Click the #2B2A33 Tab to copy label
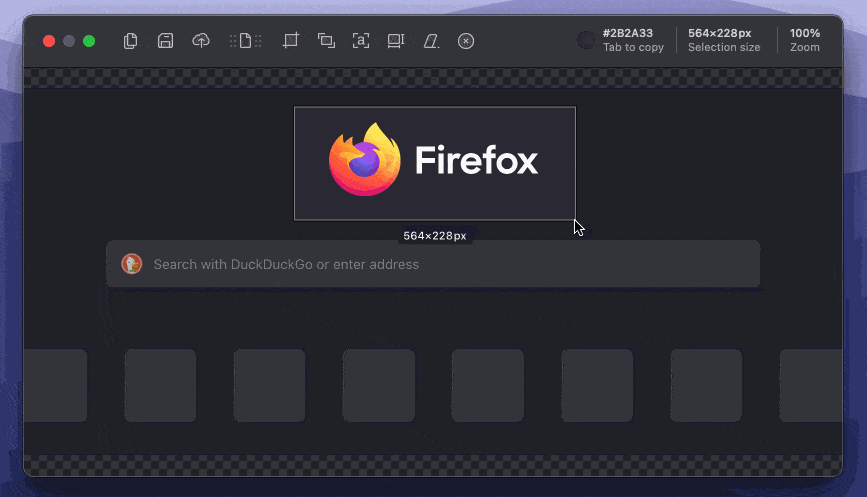 coord(632,40)
